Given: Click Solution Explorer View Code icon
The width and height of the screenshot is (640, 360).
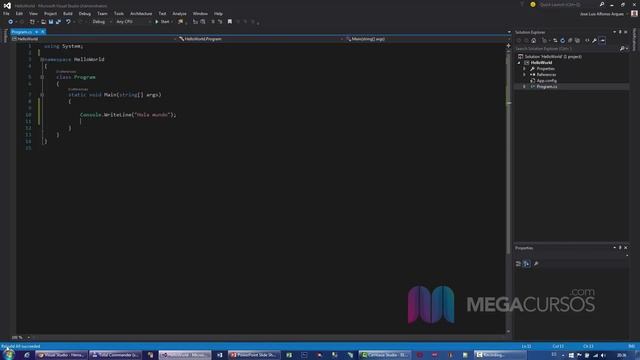Looking at the screenshot, I should [x=587, y=40].
